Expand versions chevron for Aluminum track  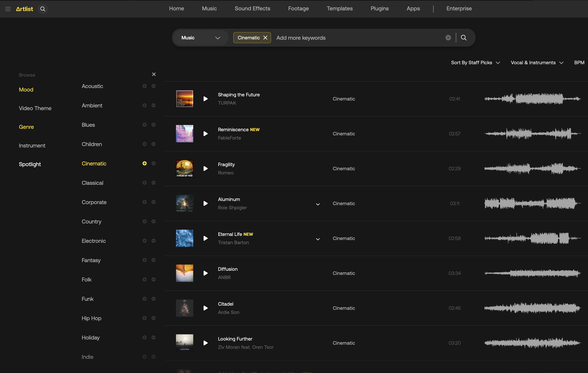[x=318, y=204]
